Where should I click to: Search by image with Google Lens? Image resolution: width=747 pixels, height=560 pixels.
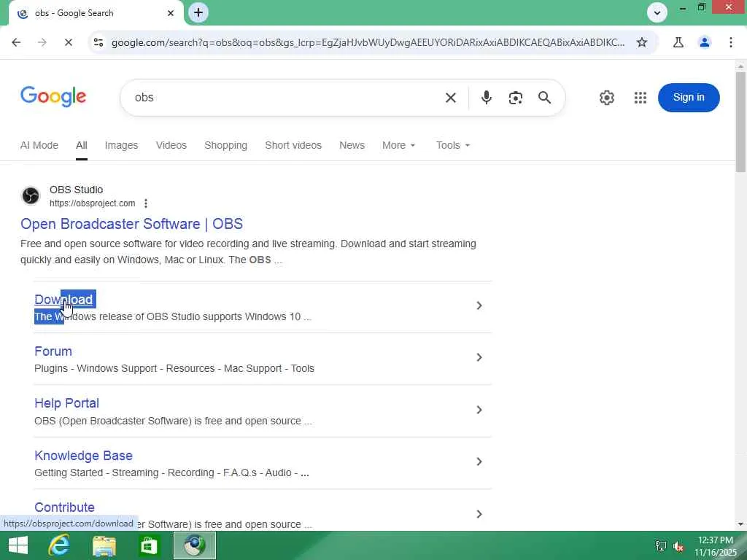(x=516, y=98)
